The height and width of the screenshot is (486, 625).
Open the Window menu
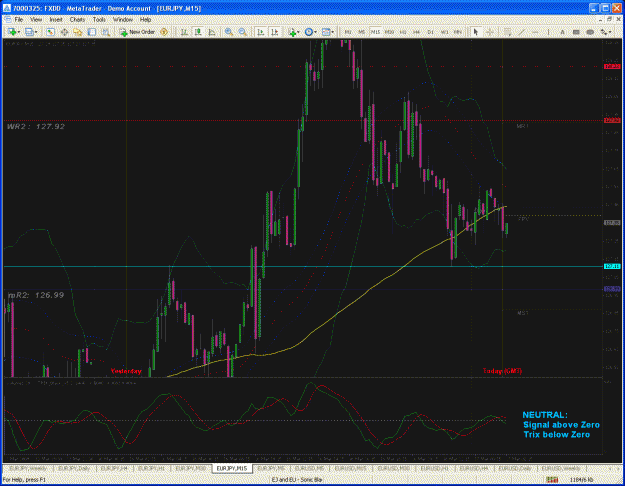123,20
